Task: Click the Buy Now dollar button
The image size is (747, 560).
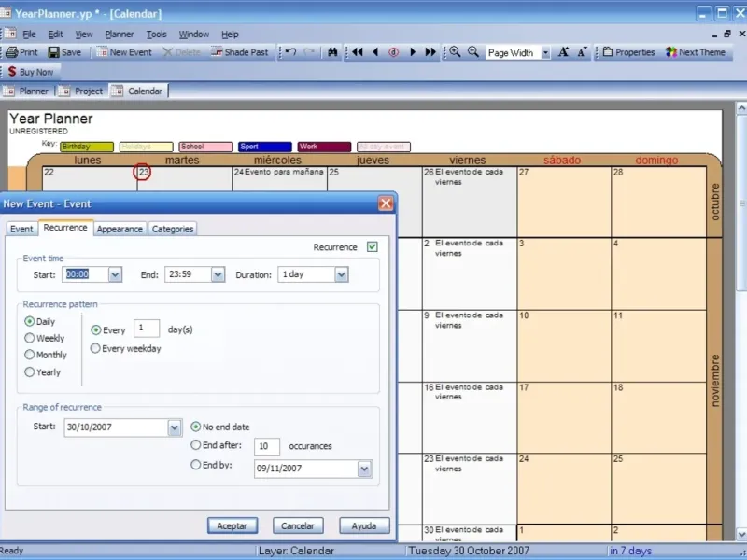Action: click(31, 72)
